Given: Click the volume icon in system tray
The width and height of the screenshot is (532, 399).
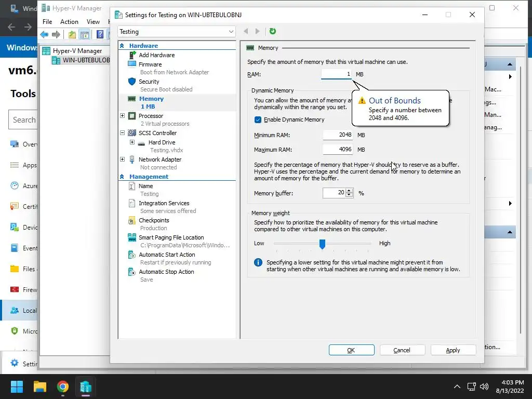Looking at the screenshot, I should [x=484, y=387].
